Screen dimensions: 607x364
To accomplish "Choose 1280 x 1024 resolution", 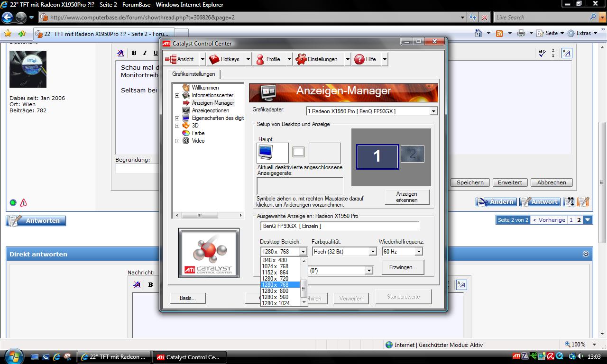I will pos(280,303).
